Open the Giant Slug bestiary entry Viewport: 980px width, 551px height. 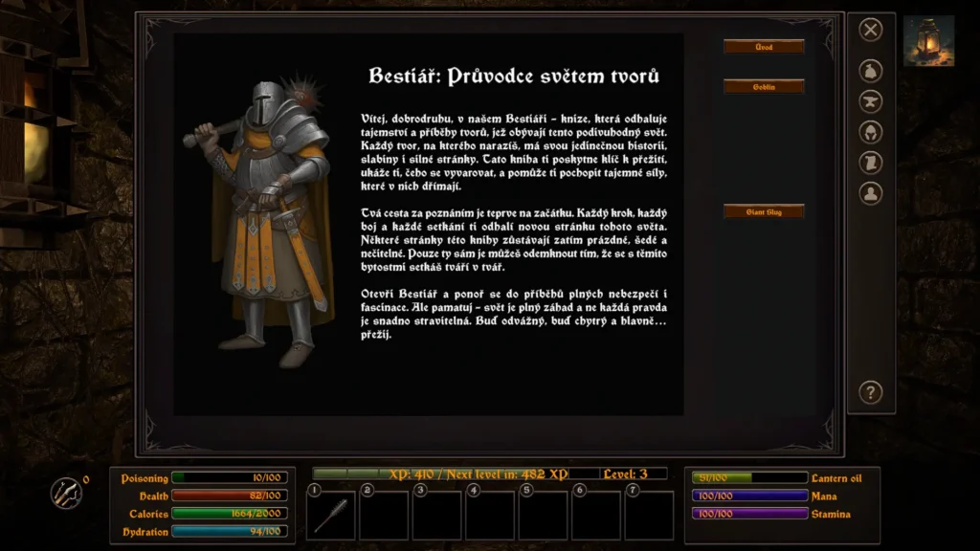764,211
